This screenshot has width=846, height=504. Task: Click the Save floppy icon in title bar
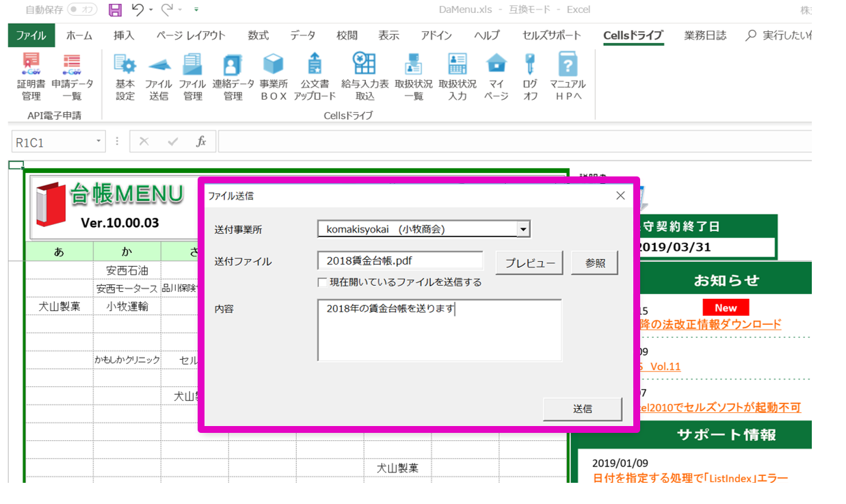[116, 10]
